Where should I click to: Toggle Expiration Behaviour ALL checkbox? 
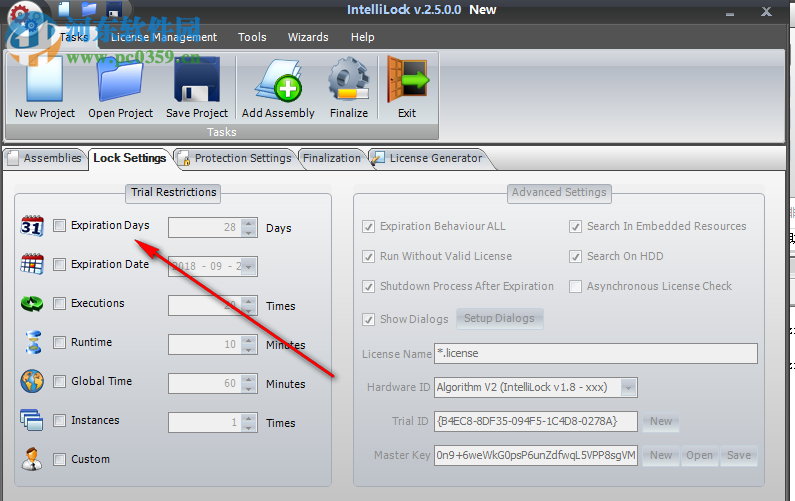[369, 227]
